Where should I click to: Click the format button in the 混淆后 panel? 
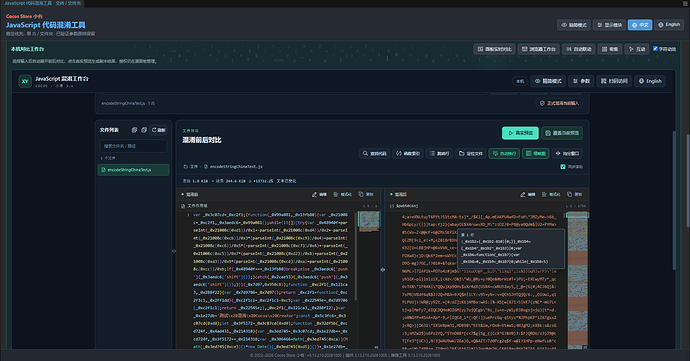click(x=551, y=194)
